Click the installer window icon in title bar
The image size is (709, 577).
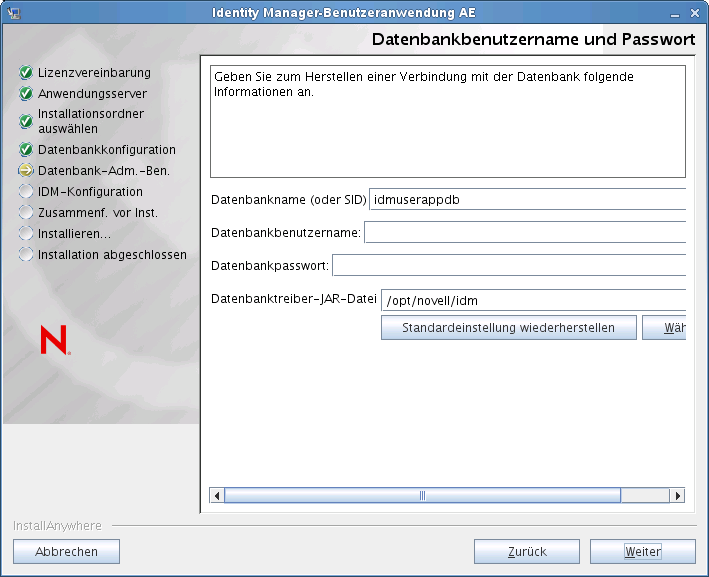pyautogui.click(x=14, y=13)
